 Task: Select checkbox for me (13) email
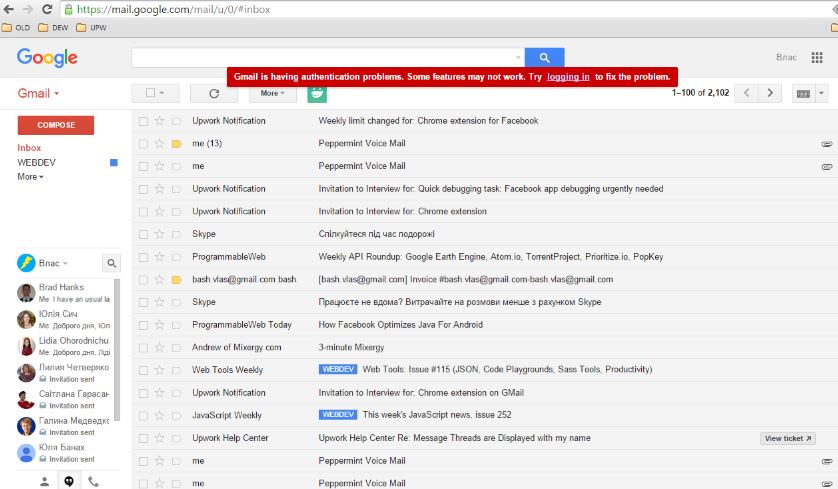click(143, 144)
